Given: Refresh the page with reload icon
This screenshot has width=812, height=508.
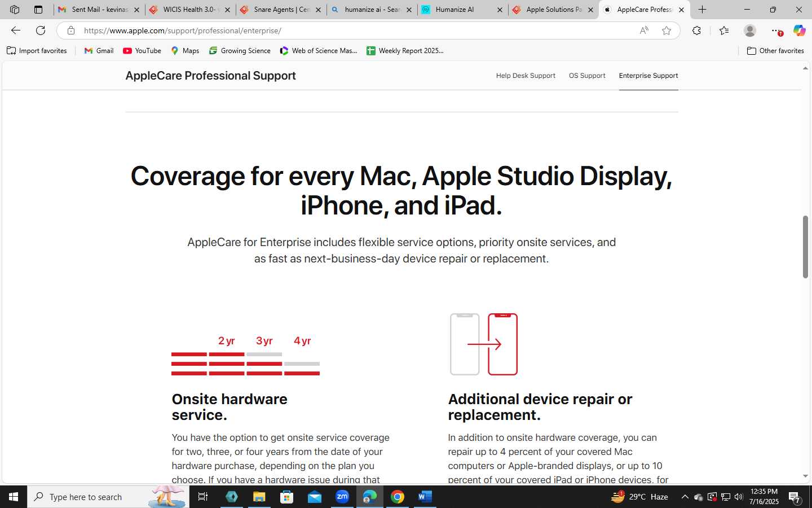Looking at the screenshot, I should tap(41, 30).
